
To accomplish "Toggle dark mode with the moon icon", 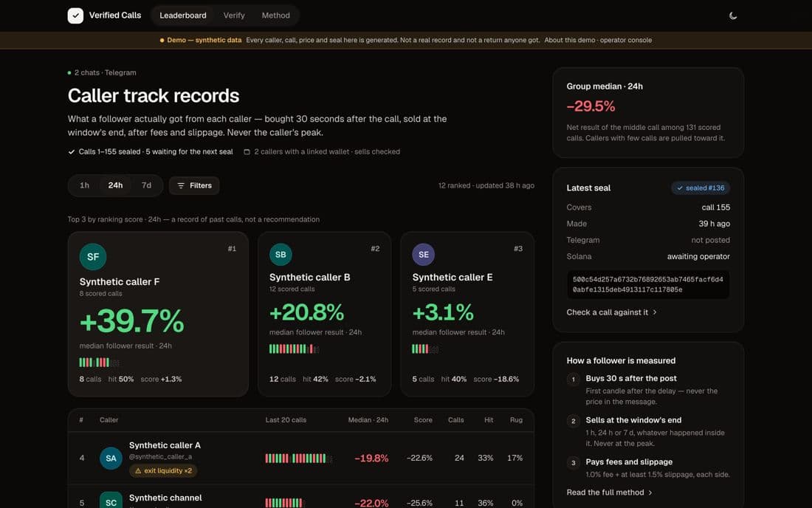I will coord(733,16).
